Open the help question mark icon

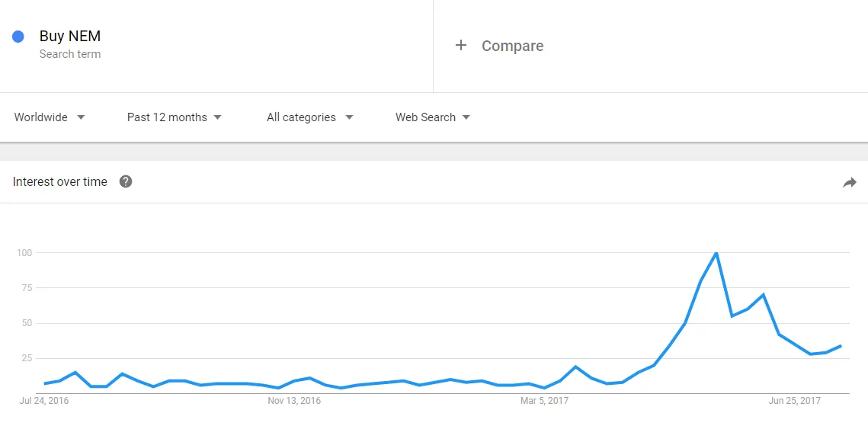click(x=126, y=181)
